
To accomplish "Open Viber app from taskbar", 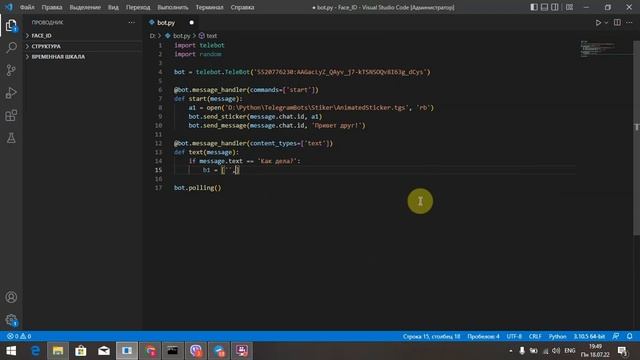I will coord(196,351).
